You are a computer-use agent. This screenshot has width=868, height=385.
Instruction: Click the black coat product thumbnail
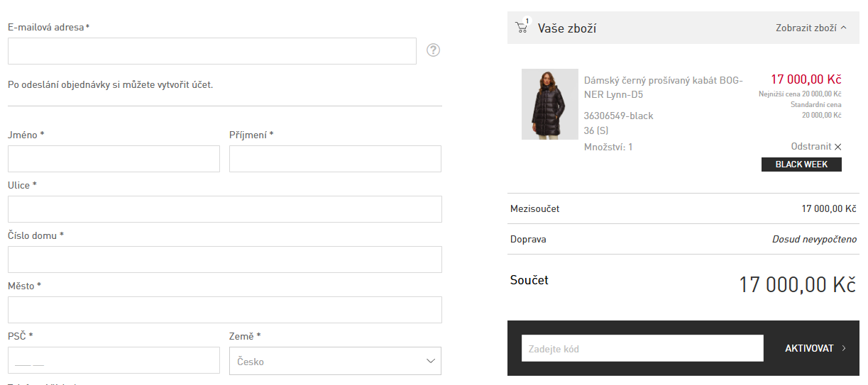[549, 104]
